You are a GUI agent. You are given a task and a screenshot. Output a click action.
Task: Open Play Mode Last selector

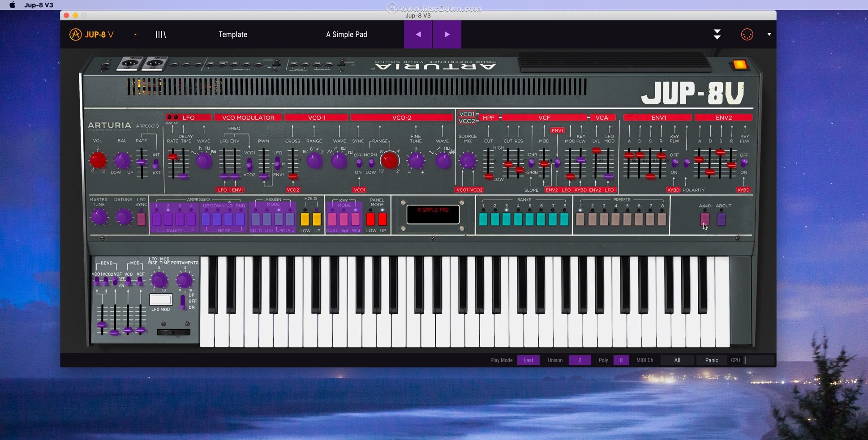[529, 360]
